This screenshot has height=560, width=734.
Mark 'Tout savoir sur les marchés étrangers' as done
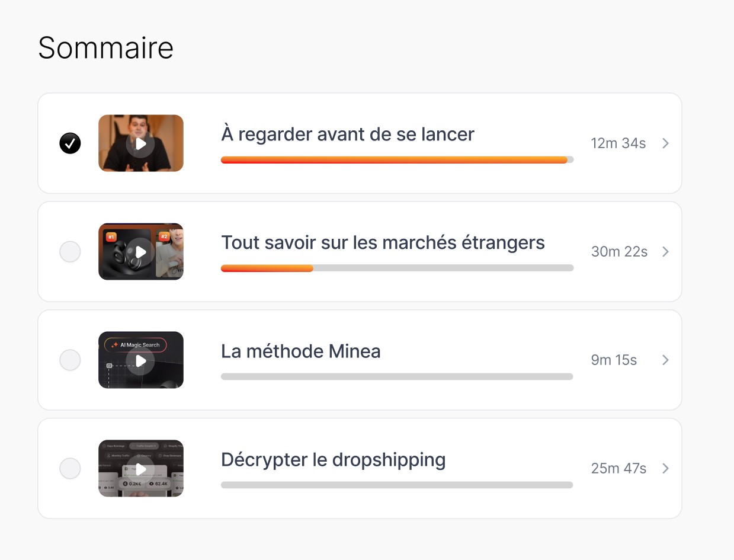click(x=70, y=252)
